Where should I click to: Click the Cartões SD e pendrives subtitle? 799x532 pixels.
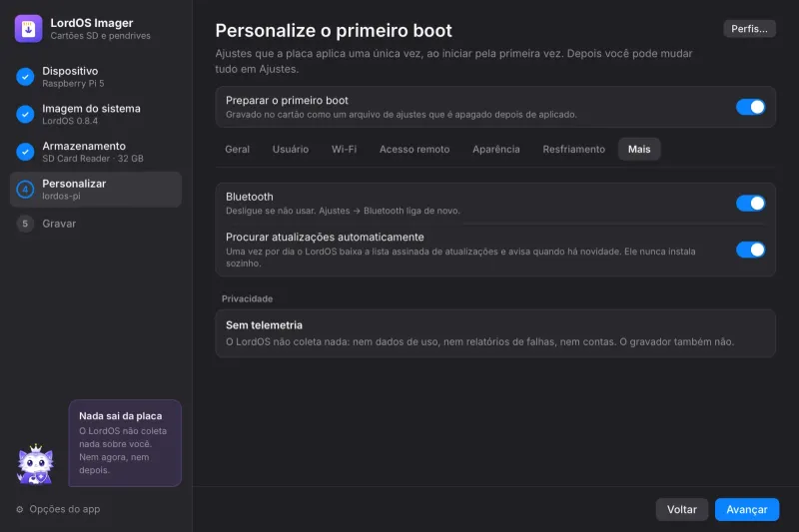point(101,36)
